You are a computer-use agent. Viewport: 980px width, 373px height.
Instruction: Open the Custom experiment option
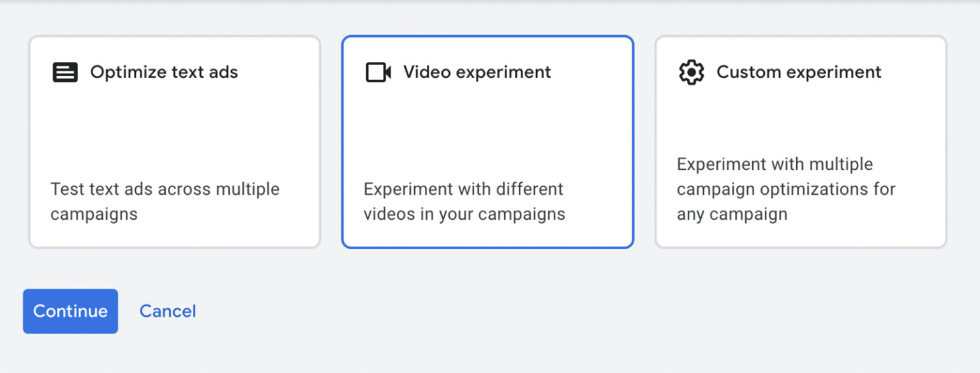(x=801, y=141)
